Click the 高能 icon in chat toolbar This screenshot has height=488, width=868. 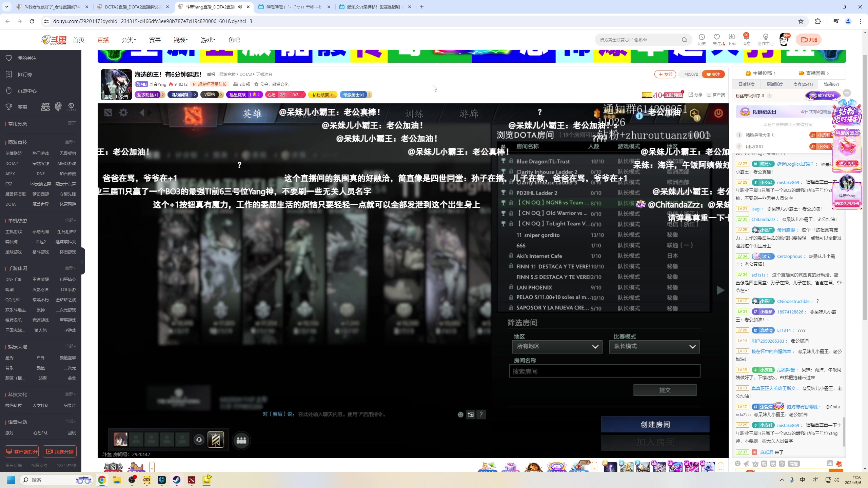(x=794, y=463)
